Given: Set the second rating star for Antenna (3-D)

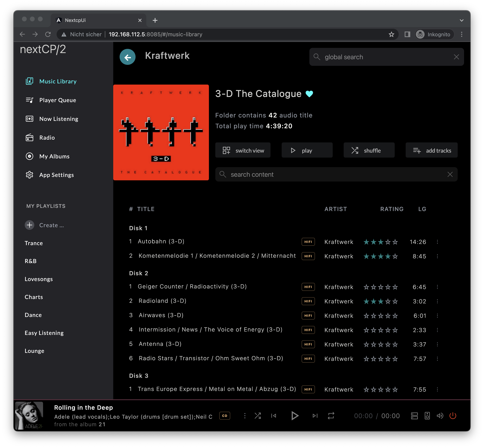Looking at the screenshot, I should (374, 344).
